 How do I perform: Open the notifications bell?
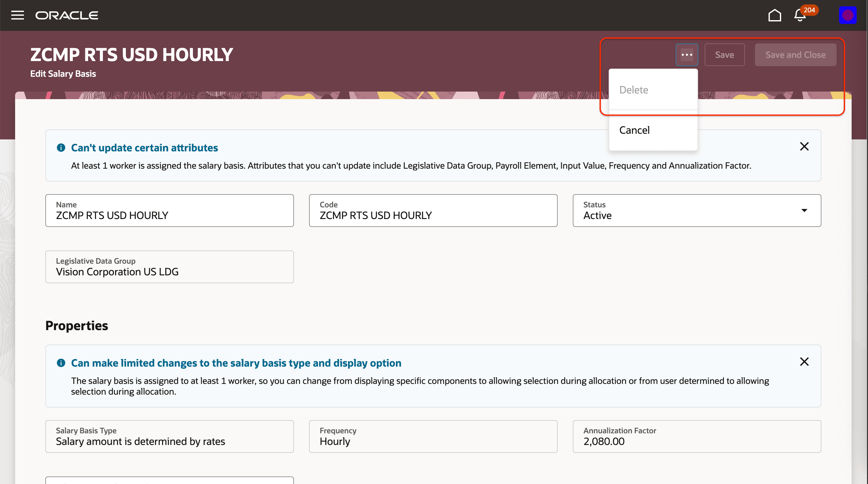click(x=800, y=15)
